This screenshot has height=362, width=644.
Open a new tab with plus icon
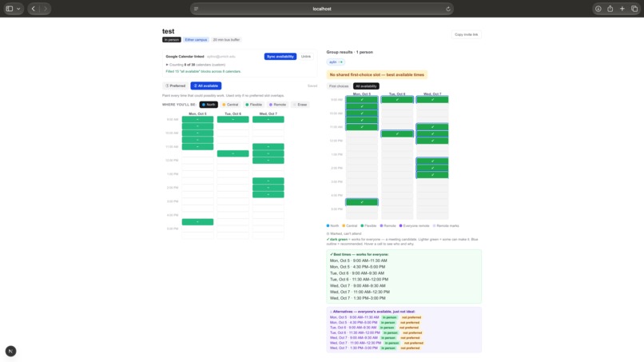coord(622,9)
